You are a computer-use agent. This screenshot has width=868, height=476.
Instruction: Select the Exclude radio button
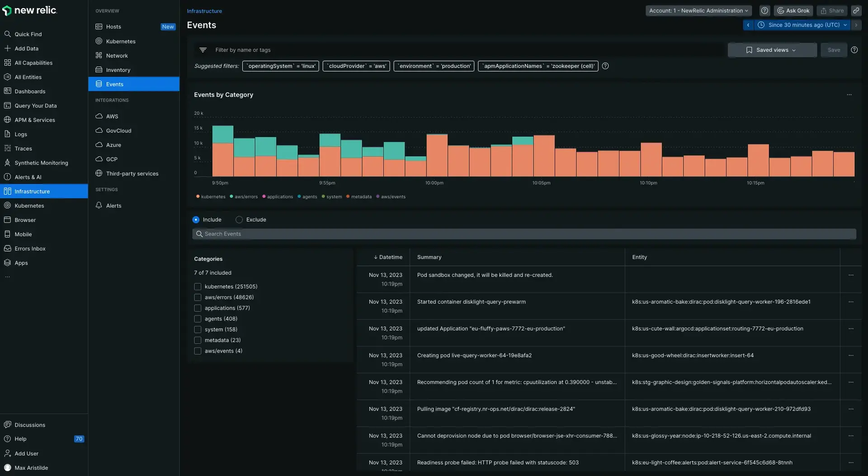click(x=238, y=219)
